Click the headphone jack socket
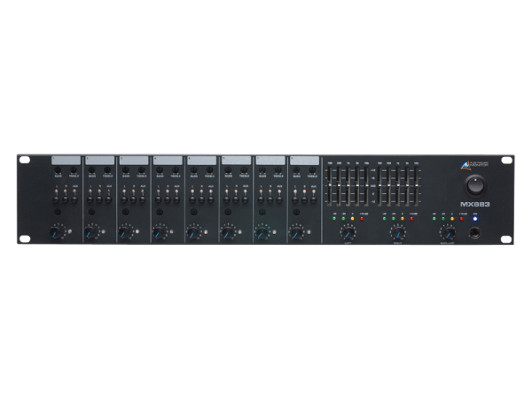 point(476,234)
